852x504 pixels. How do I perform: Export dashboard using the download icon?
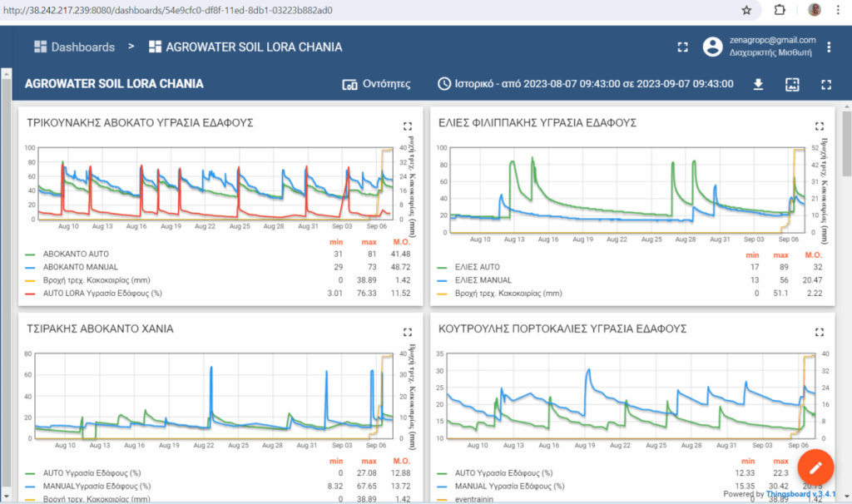coord(758,84)
